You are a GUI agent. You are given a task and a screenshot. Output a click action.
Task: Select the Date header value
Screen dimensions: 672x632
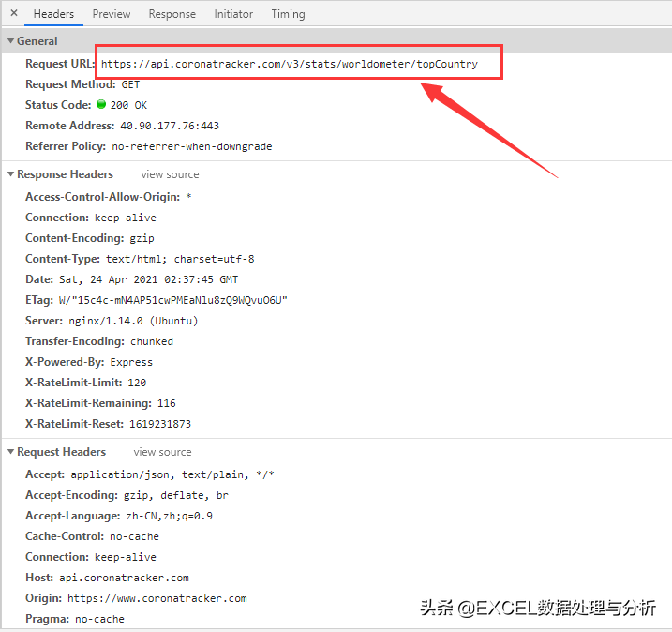148,279
